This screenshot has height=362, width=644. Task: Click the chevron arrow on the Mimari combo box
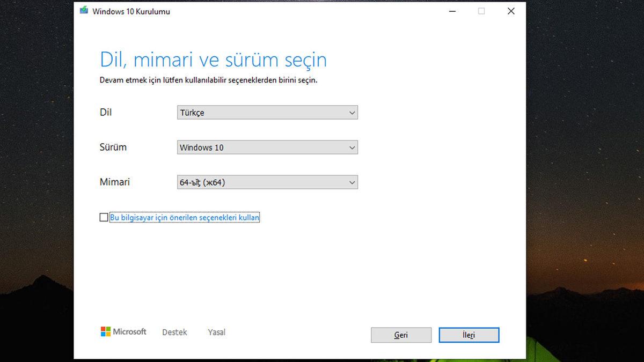coord(352,182)
